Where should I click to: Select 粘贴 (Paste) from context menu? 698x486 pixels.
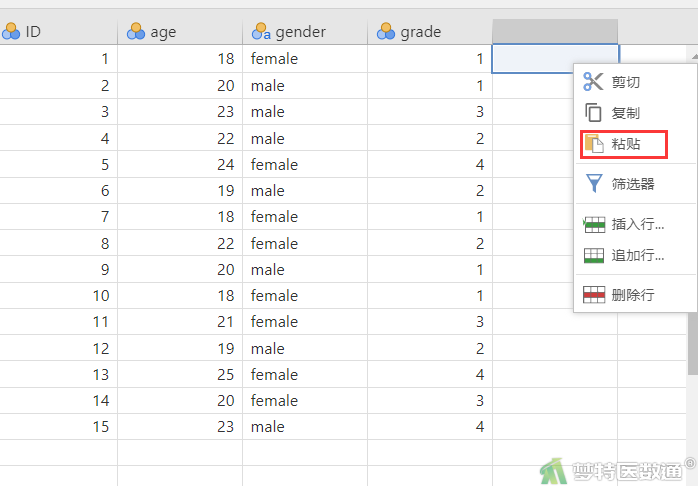pyautogui.click(x=624, y=144)
